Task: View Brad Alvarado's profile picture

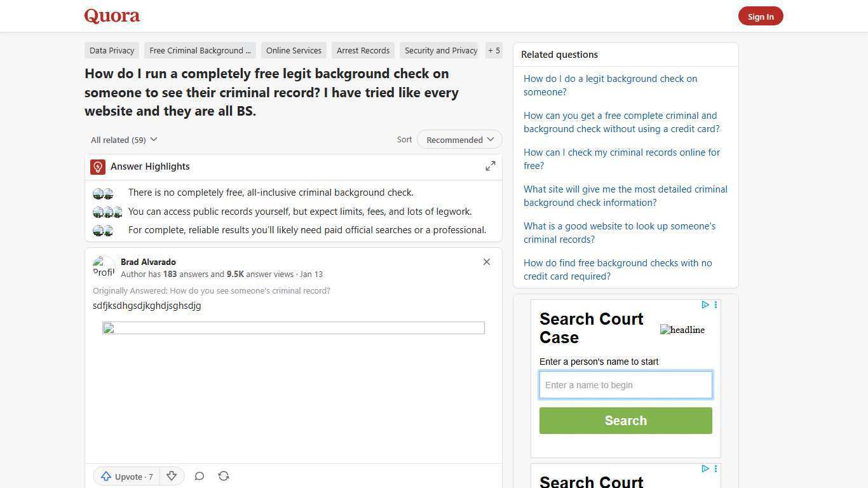Action: click(104, 267)
